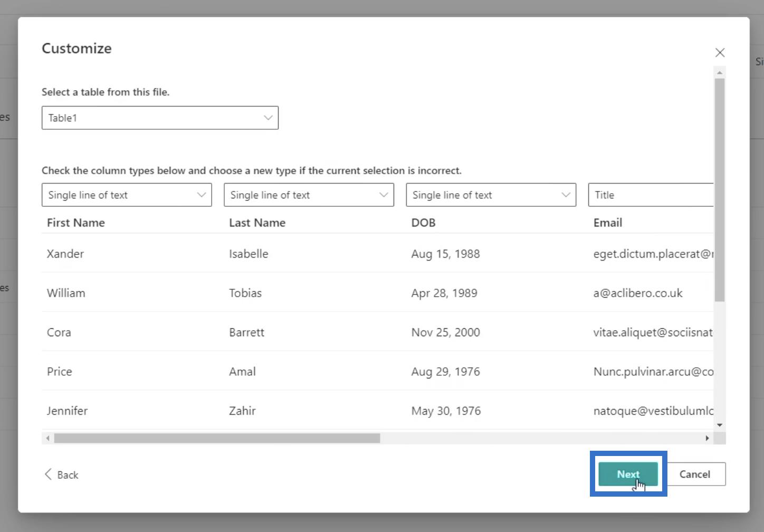
Task: Open First Name column type dropdown
Action: [127, 195]
